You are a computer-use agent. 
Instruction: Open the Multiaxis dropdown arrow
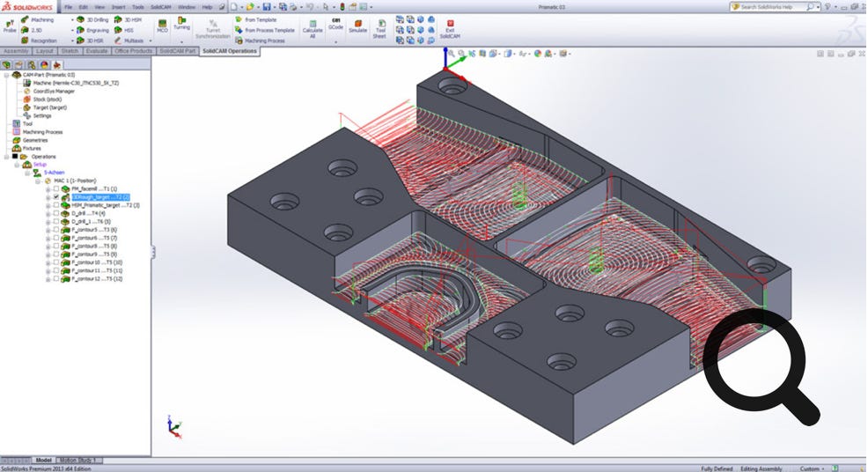tap(150, 41)
